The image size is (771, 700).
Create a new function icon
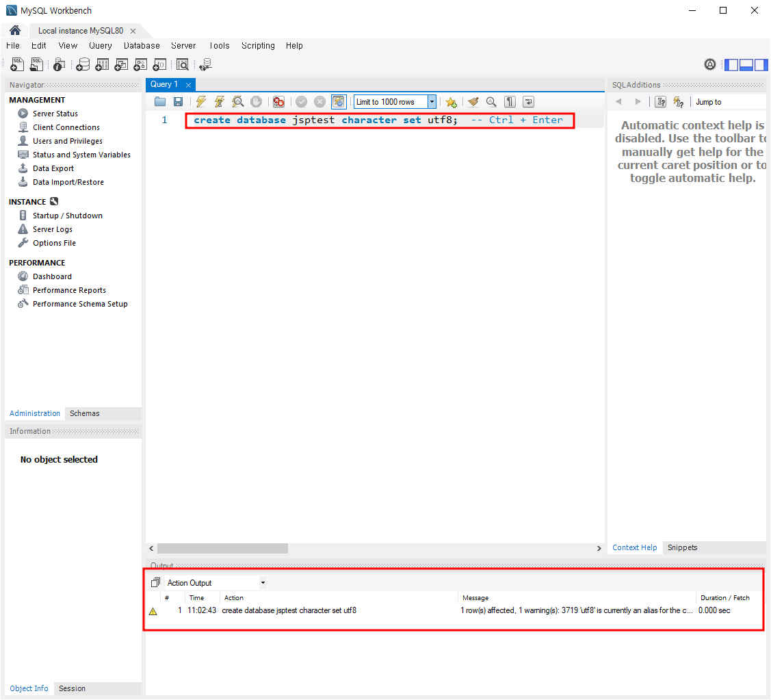click(x=159, y=64)
